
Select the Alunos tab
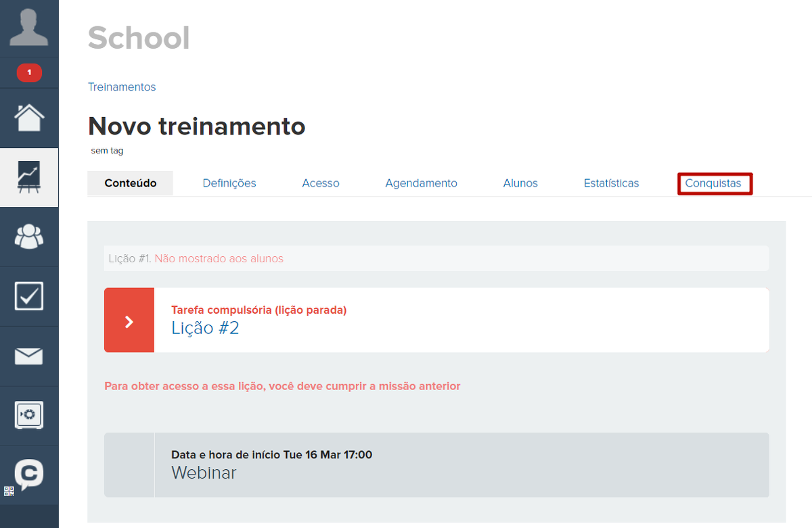point(520,183)
